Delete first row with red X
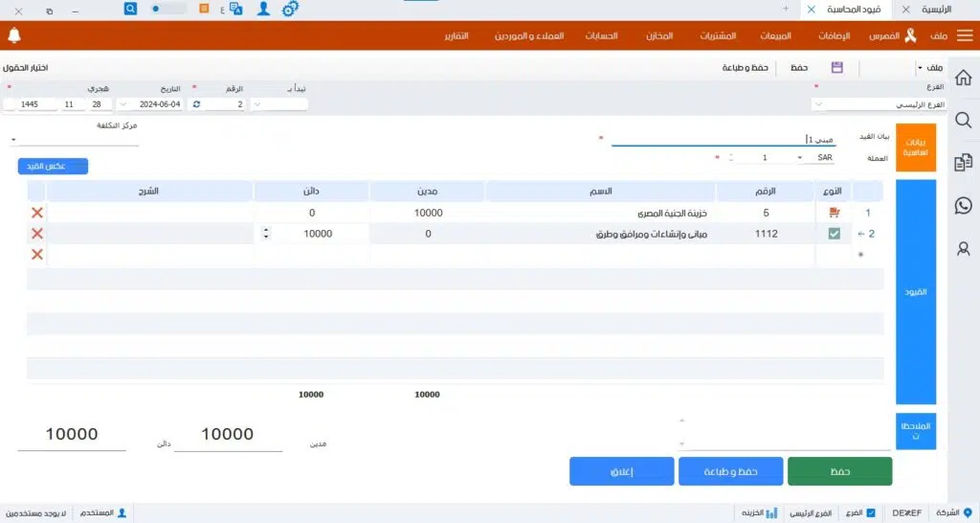 pyautogui.click(x=37, y=214)
